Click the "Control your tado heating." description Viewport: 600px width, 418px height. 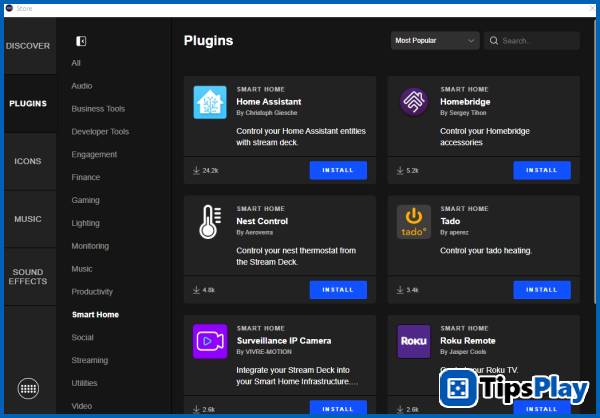(x=486, y=251)
